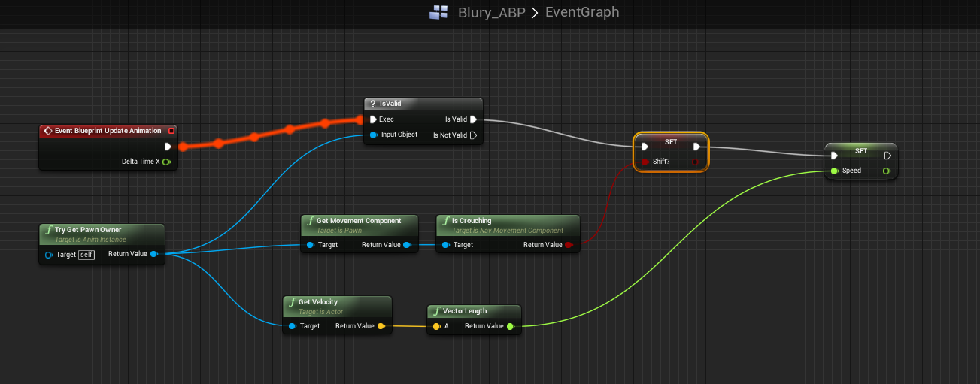Click the Input Object pin on IsValid
This screenshot has height=384, width=980.
coord(373,135)
